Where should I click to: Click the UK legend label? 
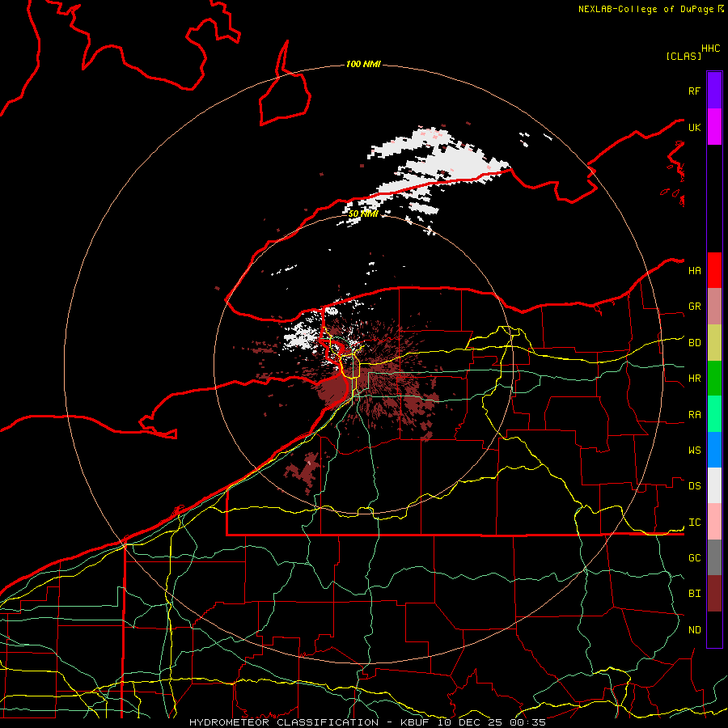tap(694, 127)
